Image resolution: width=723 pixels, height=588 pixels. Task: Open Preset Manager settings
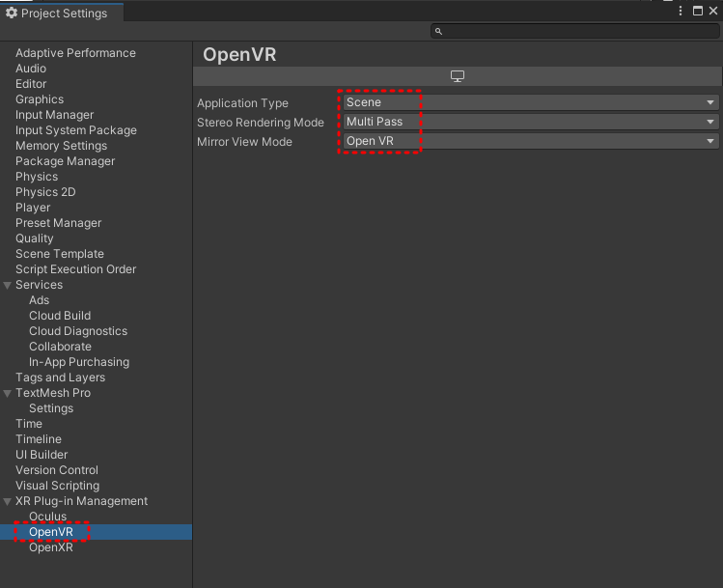(59, 223)
